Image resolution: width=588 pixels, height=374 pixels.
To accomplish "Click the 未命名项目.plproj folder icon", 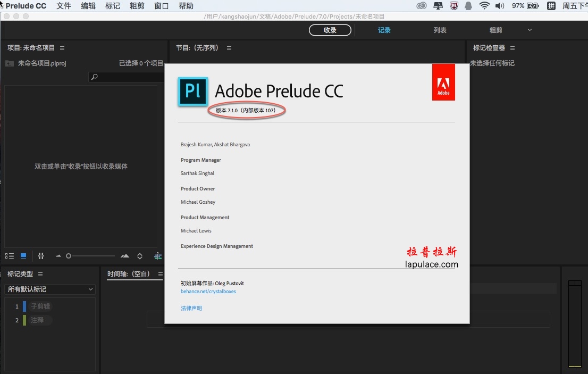I will pyautogui.click(x=10, y=63).
